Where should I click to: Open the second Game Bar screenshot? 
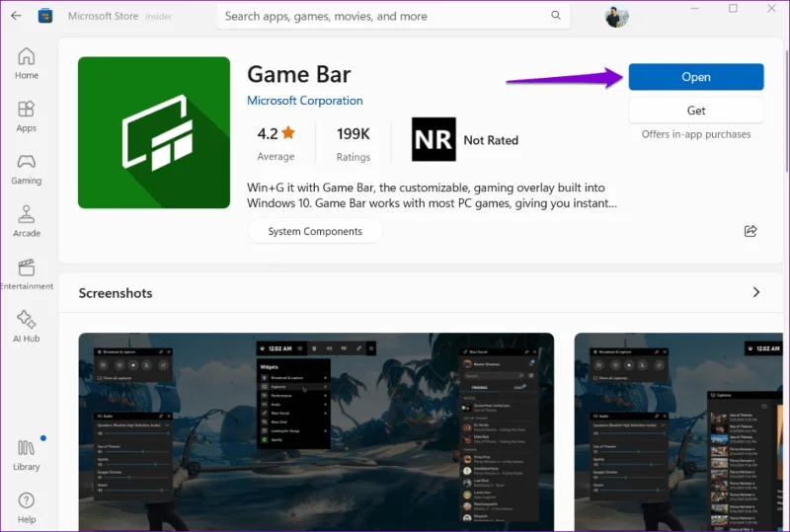(678, 431)
